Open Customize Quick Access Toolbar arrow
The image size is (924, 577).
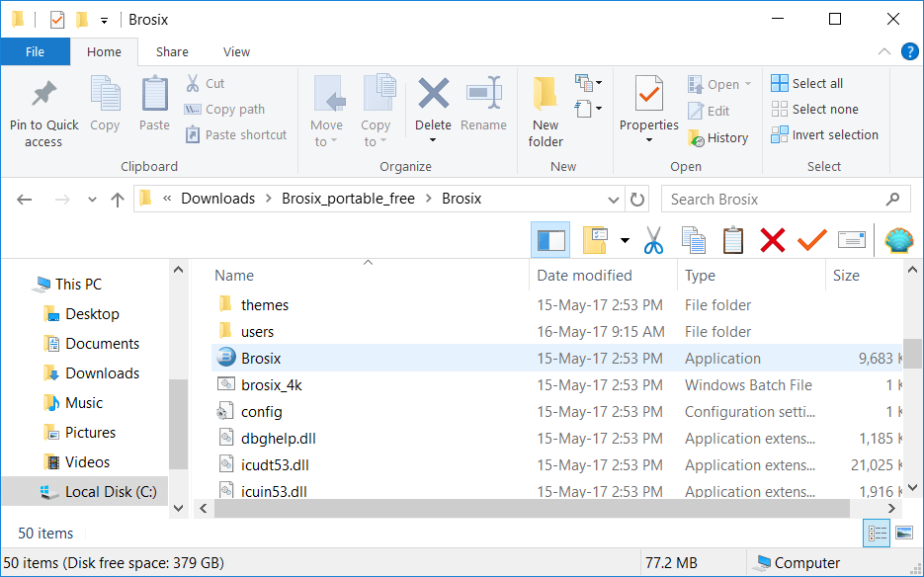click(104, 21)
